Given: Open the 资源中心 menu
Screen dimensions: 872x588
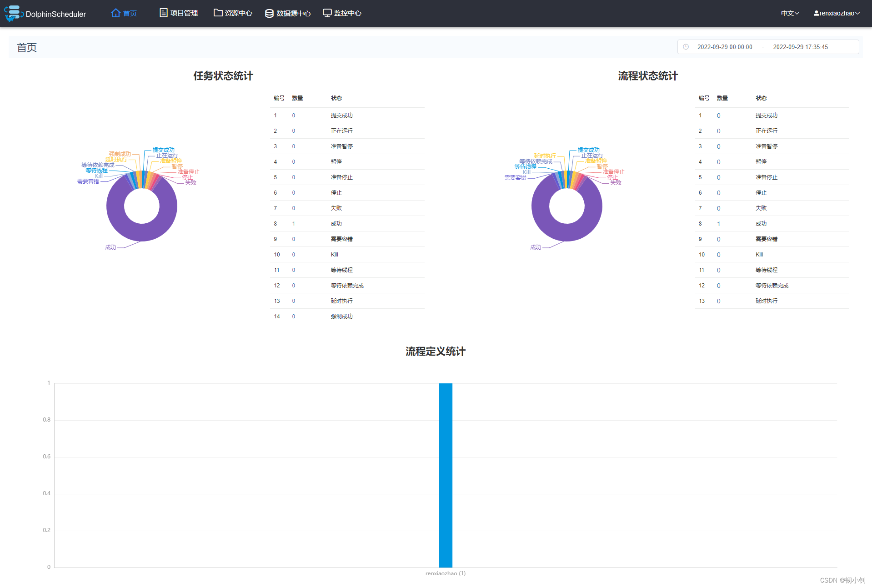Looking at the screenshot, I should point(233,13).
